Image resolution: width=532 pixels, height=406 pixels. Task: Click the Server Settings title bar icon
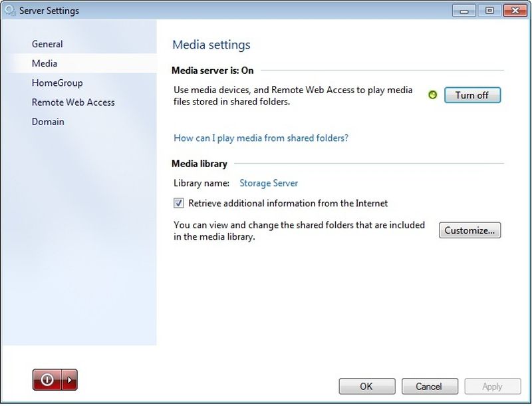(10, 11)
